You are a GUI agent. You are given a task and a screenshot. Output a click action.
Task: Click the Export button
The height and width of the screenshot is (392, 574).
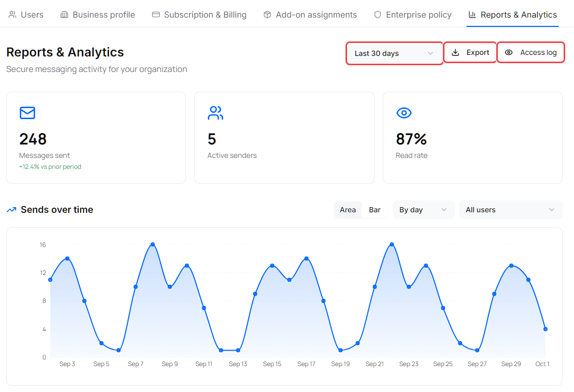470,52
